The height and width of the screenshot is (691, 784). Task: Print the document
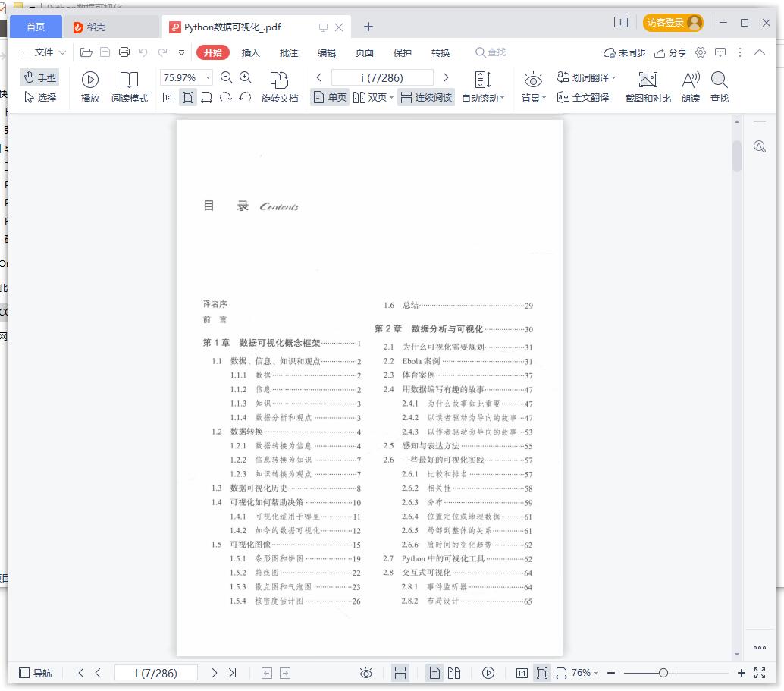124,52
